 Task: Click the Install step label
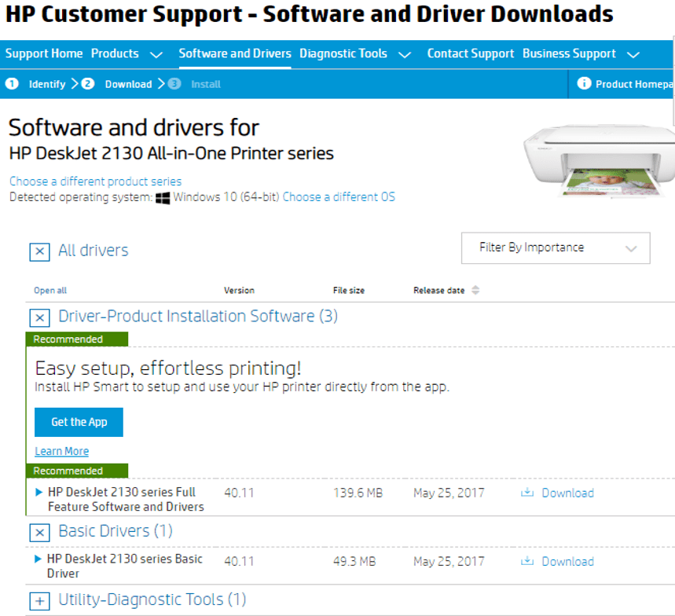206,84
